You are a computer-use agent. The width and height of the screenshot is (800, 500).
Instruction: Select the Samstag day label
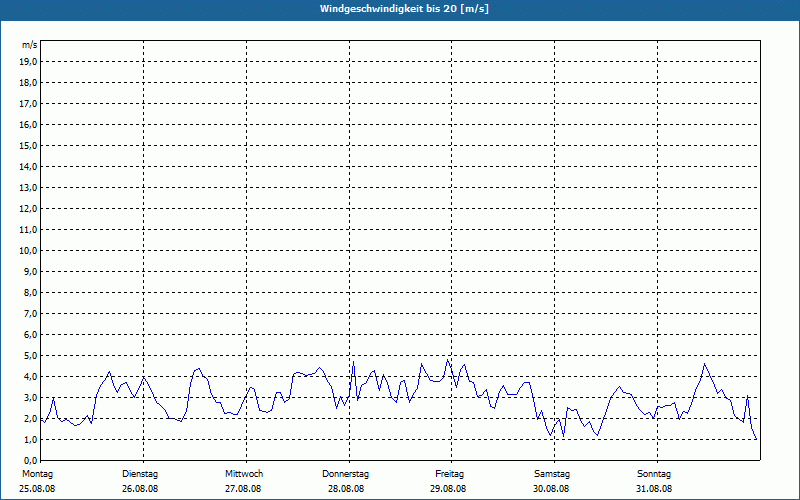tap(552, 474)
